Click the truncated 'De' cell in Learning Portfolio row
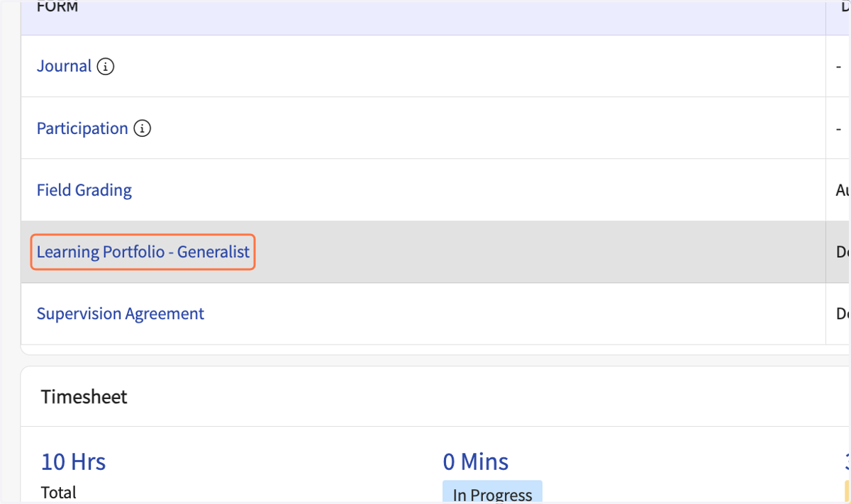Viewport: 851px width, 504px height. coord(842,252)
